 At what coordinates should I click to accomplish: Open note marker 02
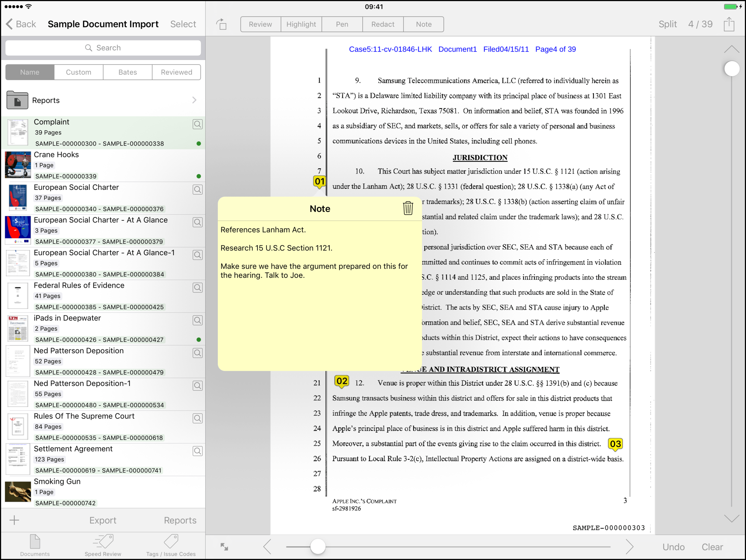coord(342,381)
